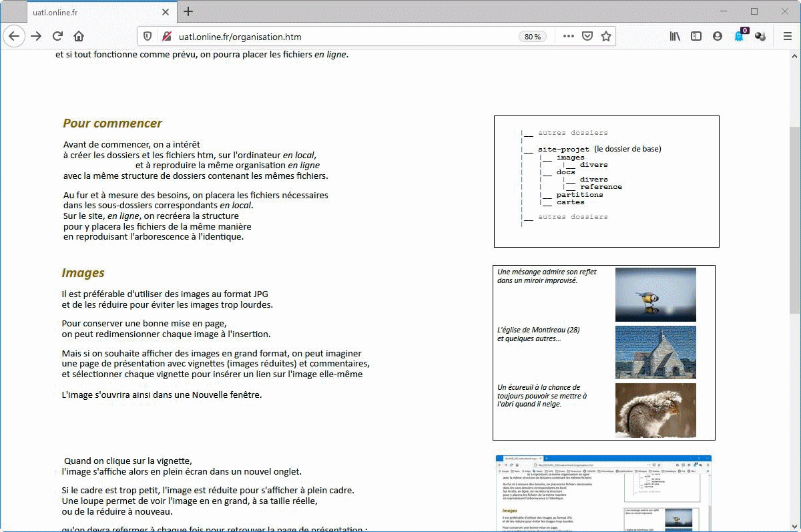Open the mésange bird thumbnail
This screenshot has height=532, width=801.
pos(655,294)
